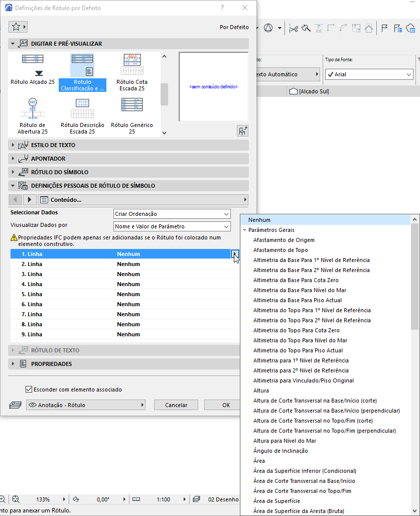Select the 5. Linha row

pyautogui.click(x=124, y=294)
